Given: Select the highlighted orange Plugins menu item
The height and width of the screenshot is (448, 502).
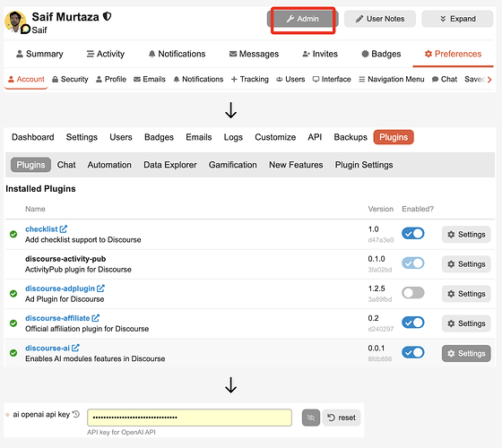Looking at the screenshot, I should pyautogui.click(x=394, y=137).
